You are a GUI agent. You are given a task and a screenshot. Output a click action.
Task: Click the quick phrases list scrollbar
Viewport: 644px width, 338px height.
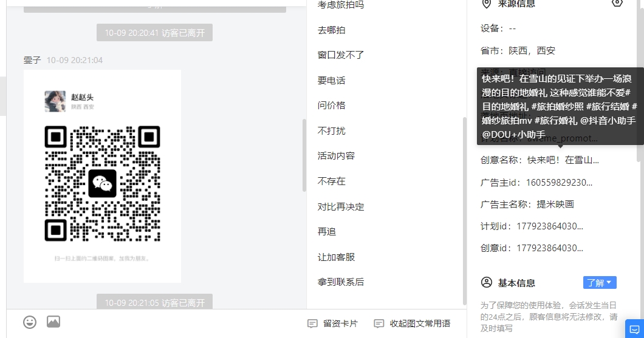point(465,211)
